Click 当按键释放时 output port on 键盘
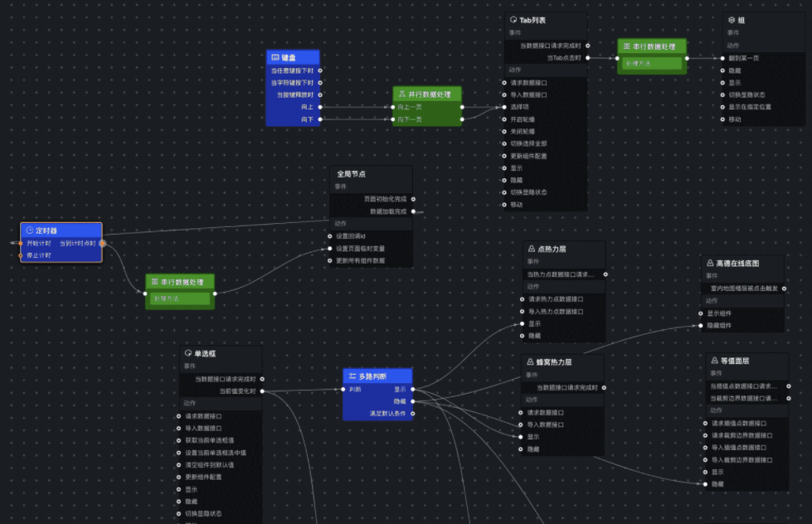The width and height of the screenshot is (812, 524). 320,95
